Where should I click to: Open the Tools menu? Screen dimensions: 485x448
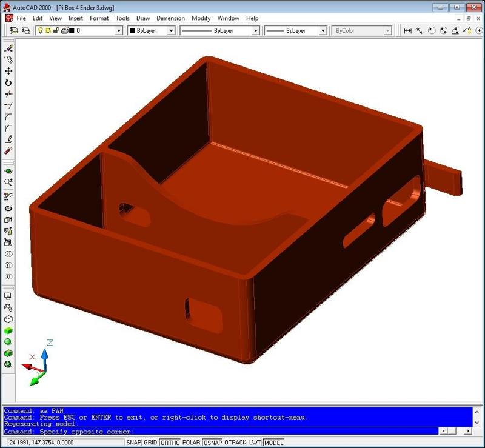tap(122, 18)
